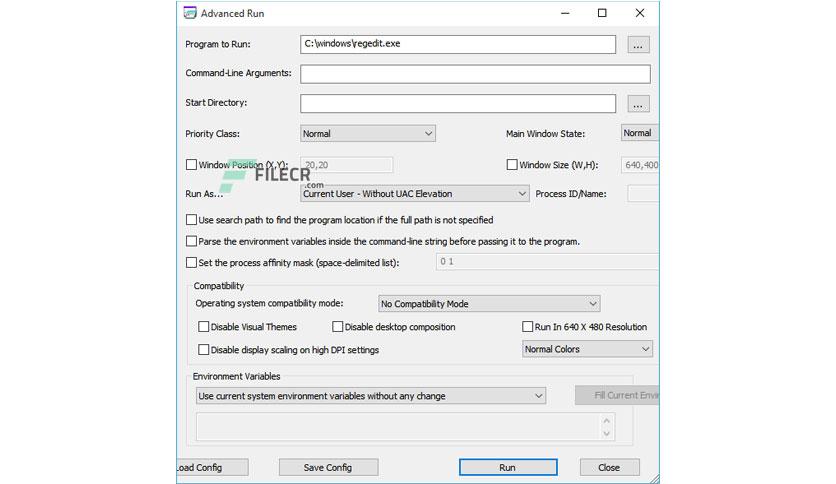
Task: Check Disable desktop composition
Action: [x=337, y=327]
